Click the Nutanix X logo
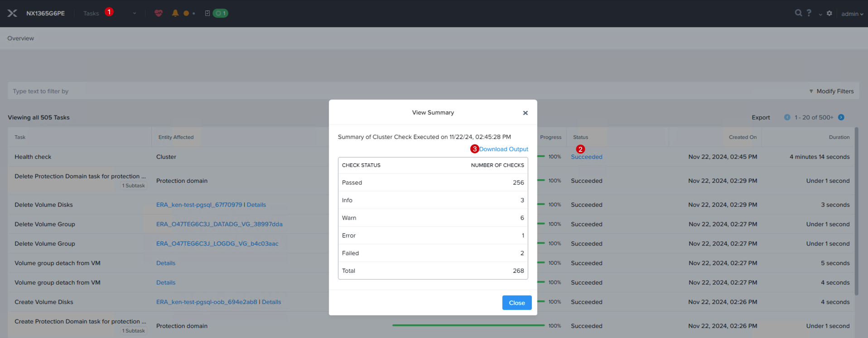This screenshot has height=338, width=868. (12, 13)
